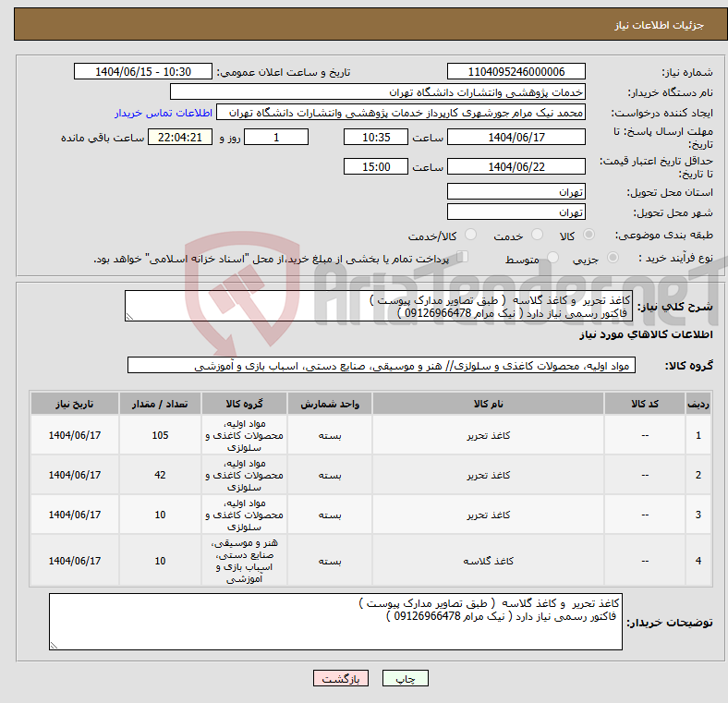Select the خدمت radio button
Viewport: 728px width, 703px height.
click(x=537, y=235)
